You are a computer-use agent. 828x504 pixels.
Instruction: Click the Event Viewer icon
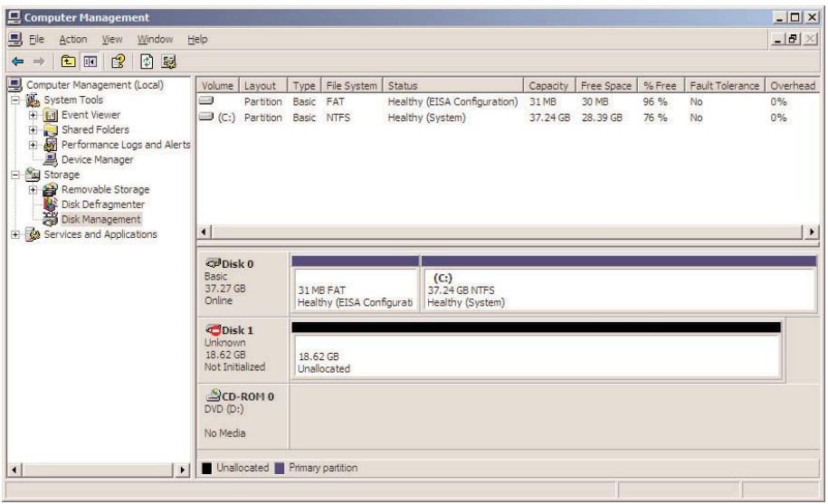click(51, 115)
